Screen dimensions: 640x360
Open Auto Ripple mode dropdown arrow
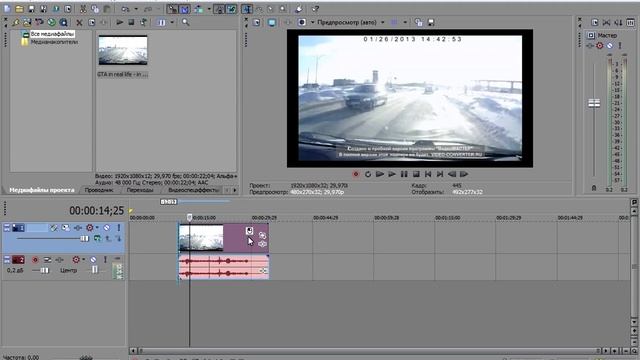tap(209, 9)
